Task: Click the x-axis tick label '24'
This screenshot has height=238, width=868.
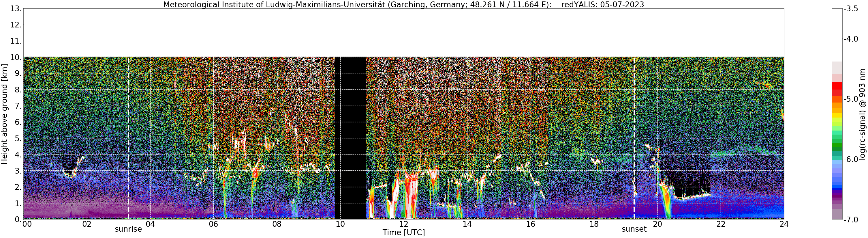Action: [784, 224]
